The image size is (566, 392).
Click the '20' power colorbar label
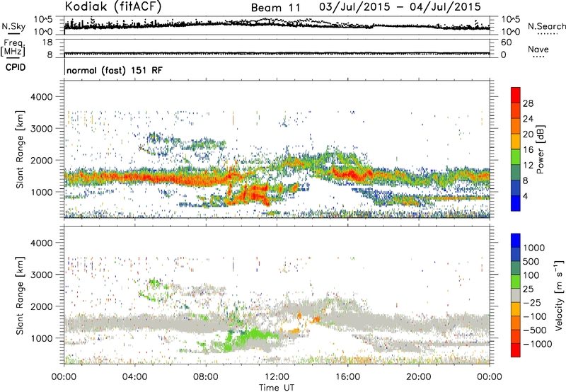pyautogui.click(x=528, y=134)
